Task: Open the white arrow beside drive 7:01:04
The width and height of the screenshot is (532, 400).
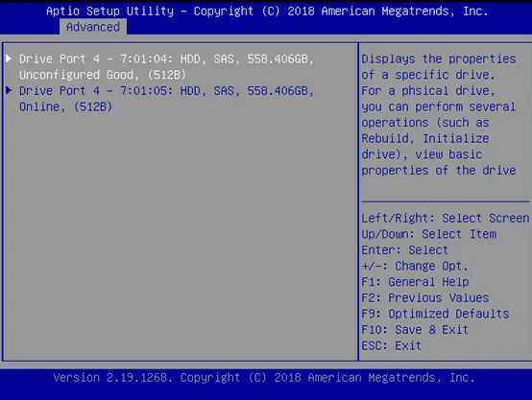Action: tap(9, 59)
